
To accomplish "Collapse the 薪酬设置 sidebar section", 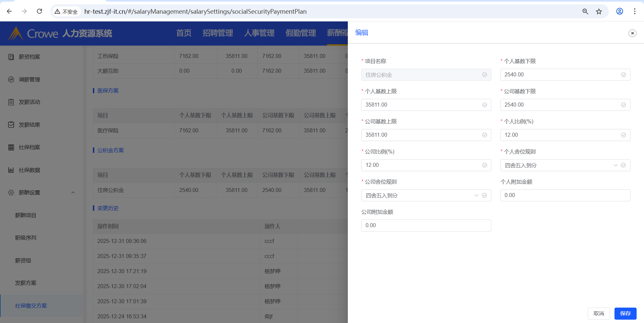I will [x=73, y=193].
